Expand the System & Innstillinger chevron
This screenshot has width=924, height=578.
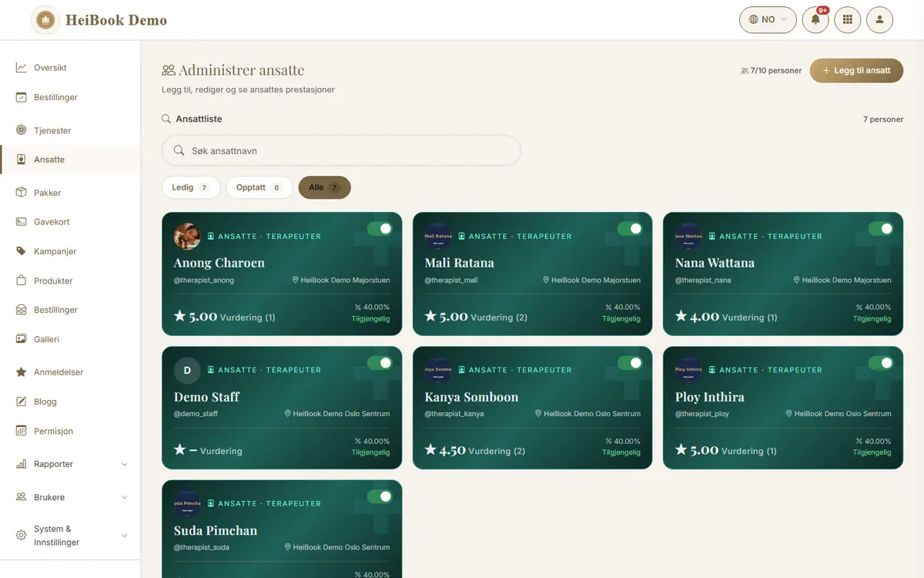click(125, 536)
